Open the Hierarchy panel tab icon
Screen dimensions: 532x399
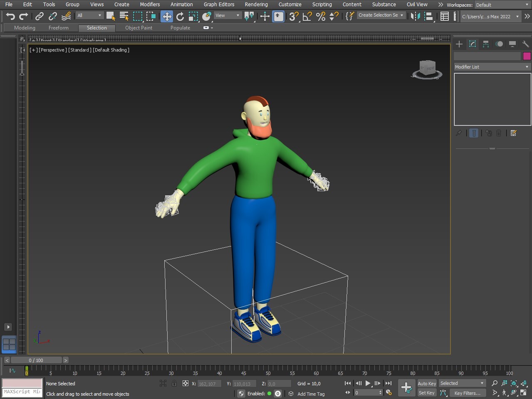tap(485, 44)
